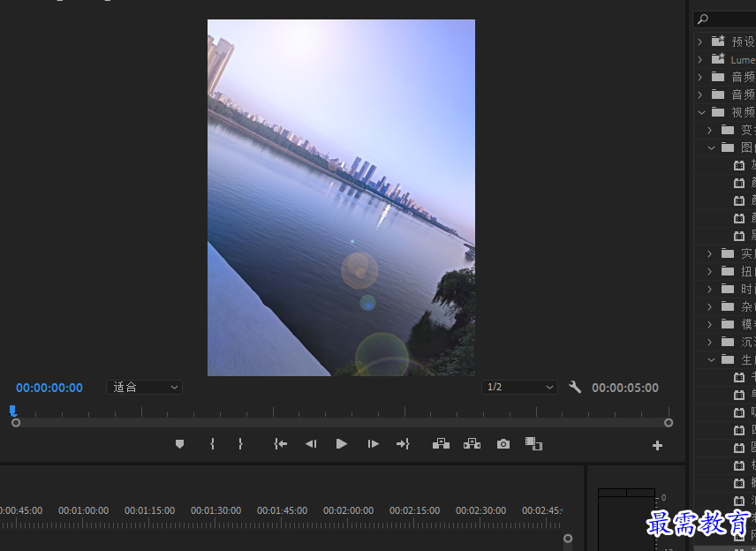Click the blue playhead marker
This screenshot has width=756, height=551.
(13, 411)
